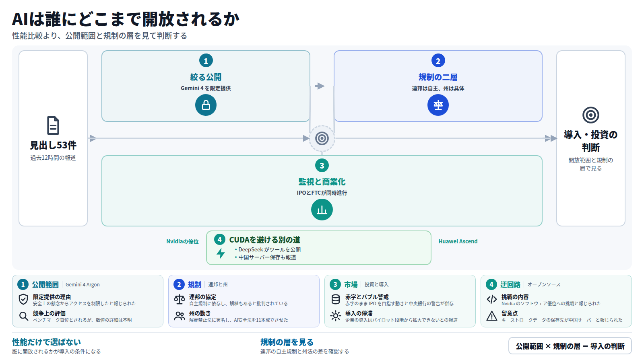
Task: Click the padlock icon under 絞る公開
Action: [x=206, y=105]
